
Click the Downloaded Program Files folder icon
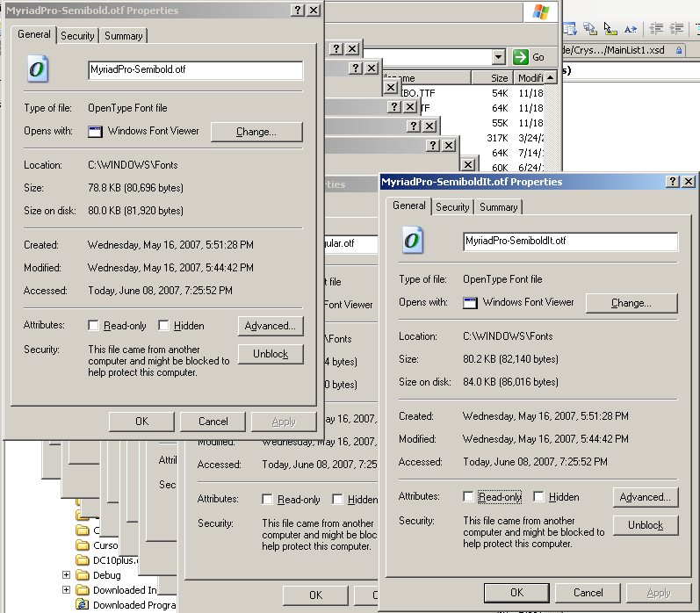[x=83, y=604]
